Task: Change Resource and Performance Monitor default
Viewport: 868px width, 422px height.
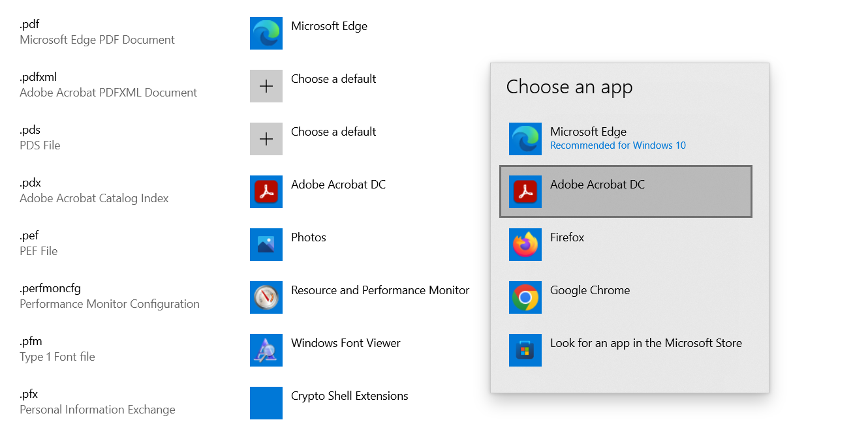Action: (380, 290)
